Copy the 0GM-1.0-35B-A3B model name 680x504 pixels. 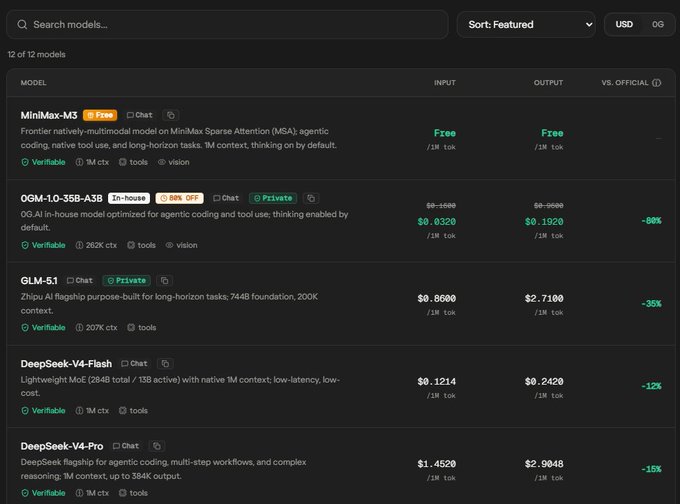[x=311, y=198]
